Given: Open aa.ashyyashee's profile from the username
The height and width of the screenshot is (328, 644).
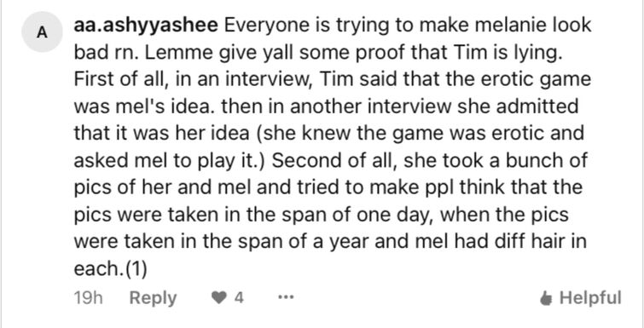Looking at the screenshot, I should [146, 26].
